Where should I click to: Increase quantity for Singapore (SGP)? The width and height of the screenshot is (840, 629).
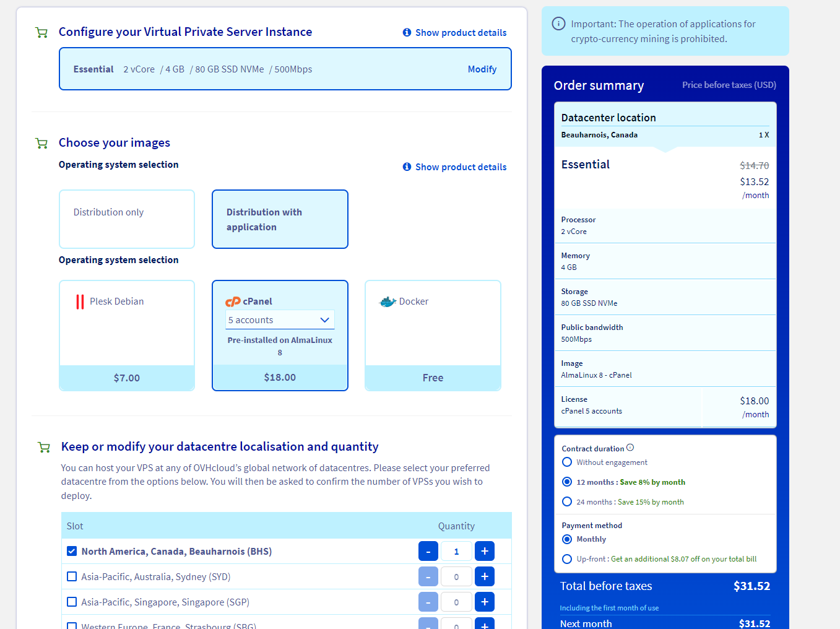point(485,602)
